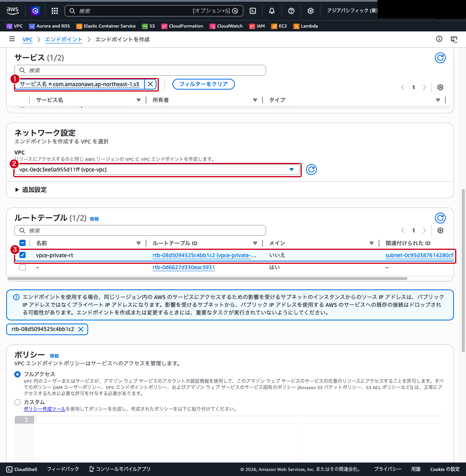Open フィードバック in the footer

[x=63, y=469]
